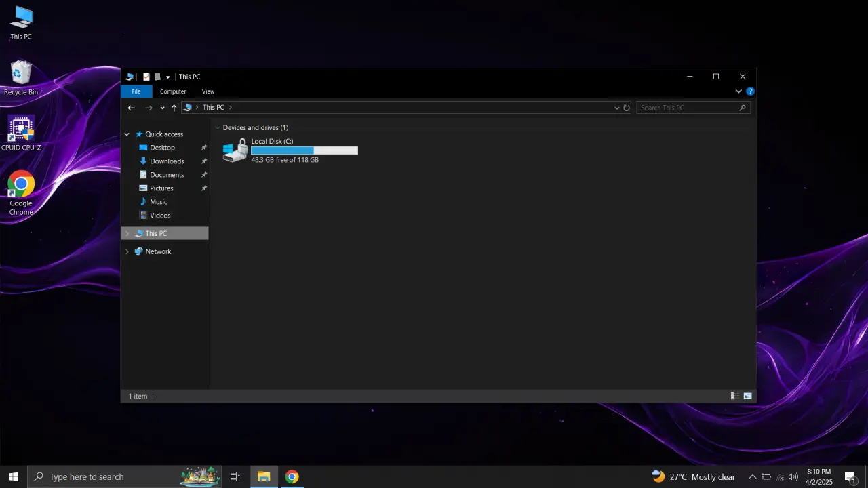Click the Explorer window system menu icon
The image size is (868, 488).
pyautogui.click(x=130, y=77)
